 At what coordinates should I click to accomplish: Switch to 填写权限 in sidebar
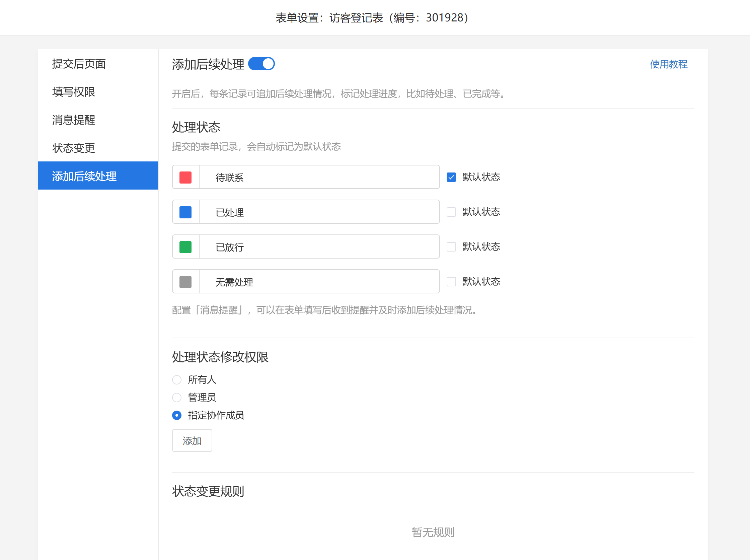(74, 92)
